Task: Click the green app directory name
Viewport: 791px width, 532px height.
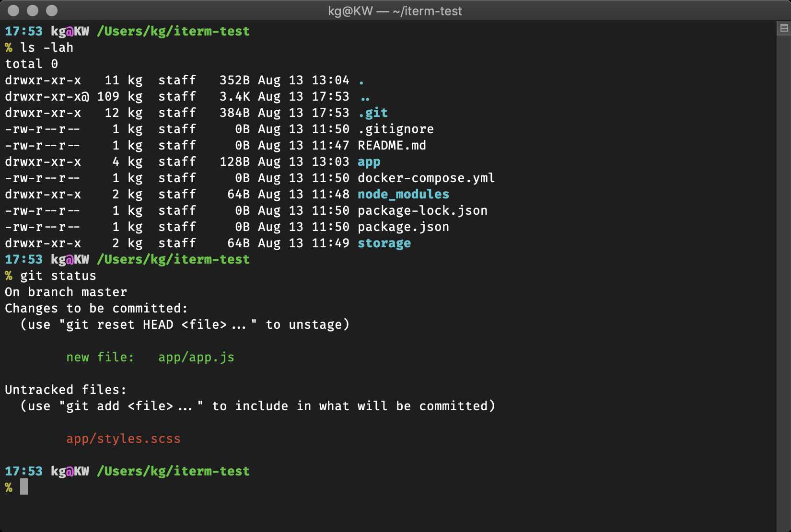Action: tap(369, 162)
